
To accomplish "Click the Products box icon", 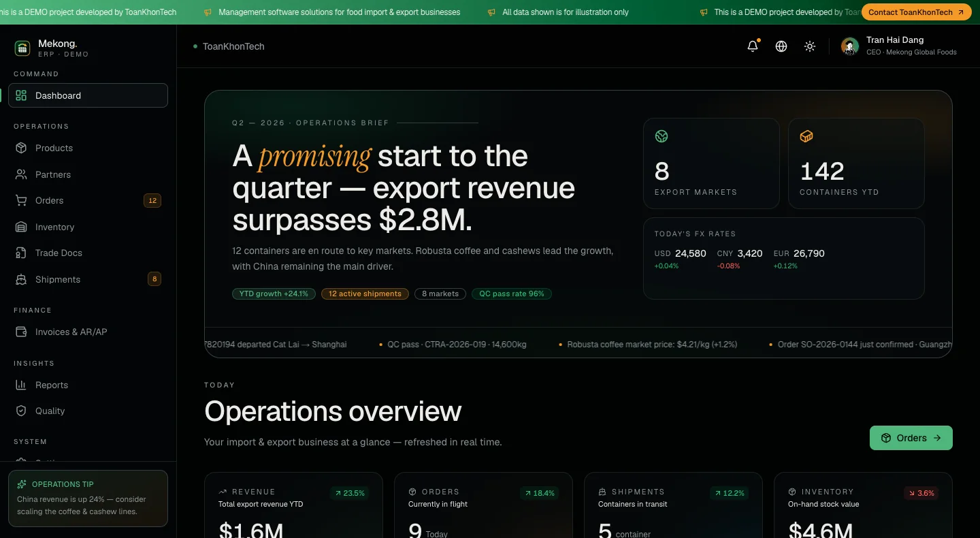I will pyautogui.click(x=21, y=148).
